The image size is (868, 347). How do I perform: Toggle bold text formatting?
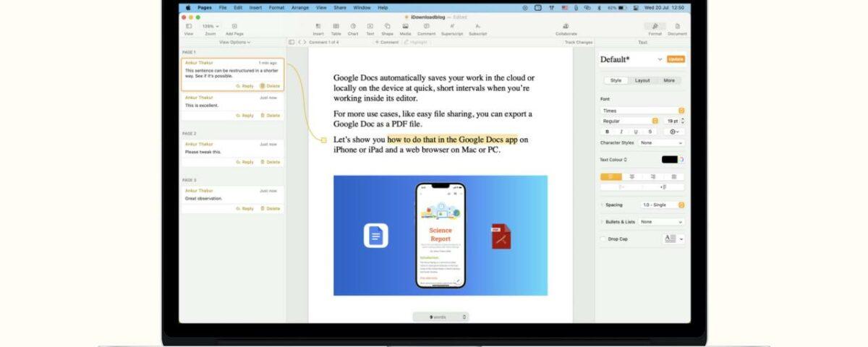[607, 132]
